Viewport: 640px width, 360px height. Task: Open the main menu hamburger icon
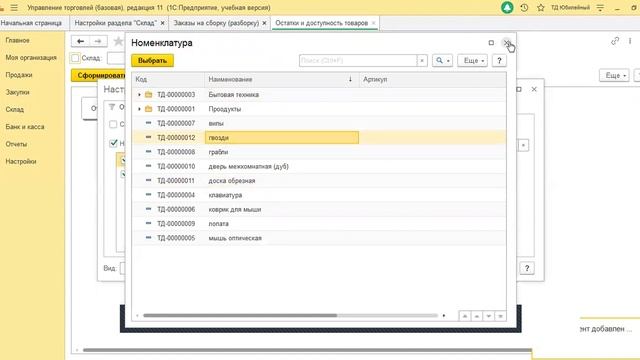pyautogui.click(x=14, y=8)
